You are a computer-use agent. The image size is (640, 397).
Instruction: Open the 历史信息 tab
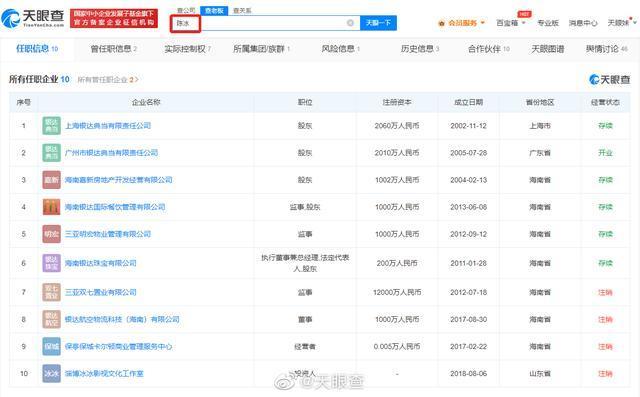point(420,49)
